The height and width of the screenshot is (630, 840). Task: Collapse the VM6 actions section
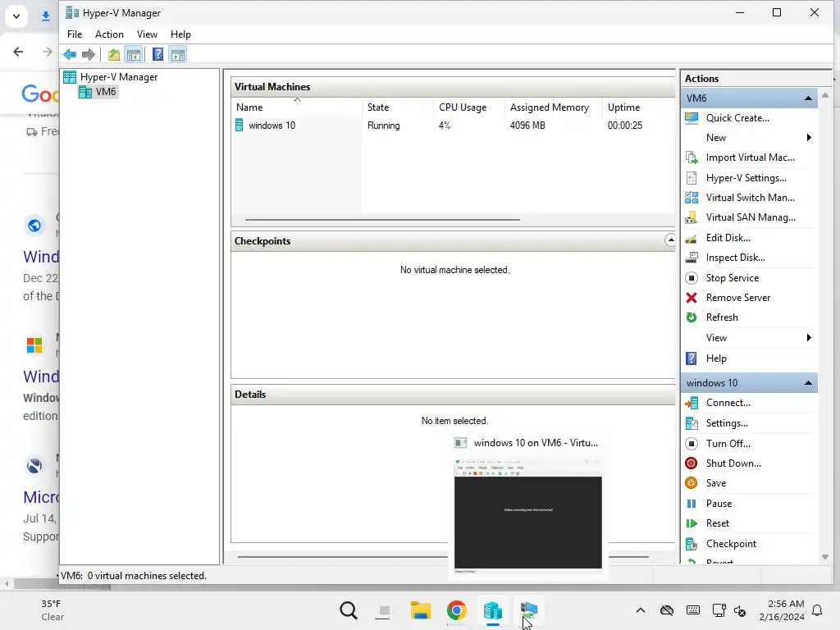(x=808, y=98)
